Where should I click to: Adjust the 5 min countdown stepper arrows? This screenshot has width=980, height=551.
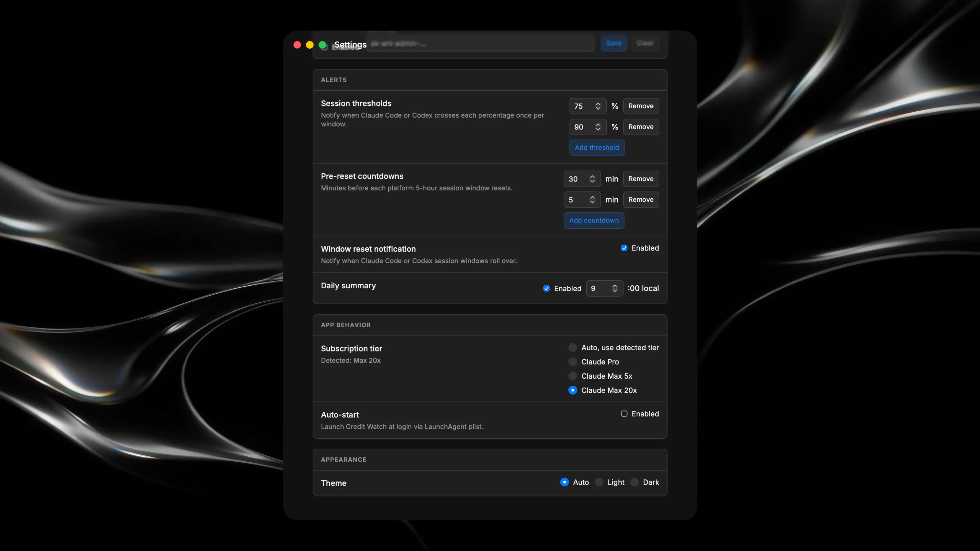point(592,200)
